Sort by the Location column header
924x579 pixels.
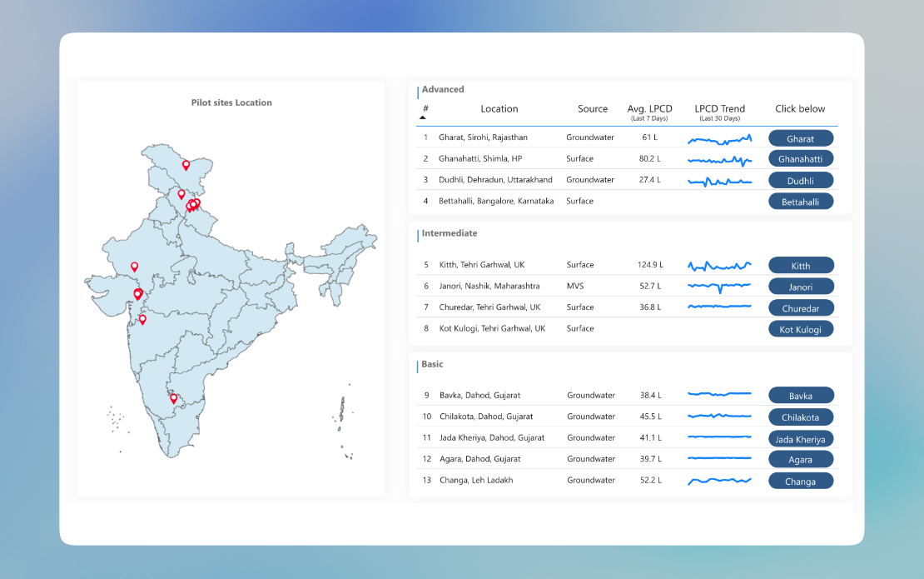499,108
